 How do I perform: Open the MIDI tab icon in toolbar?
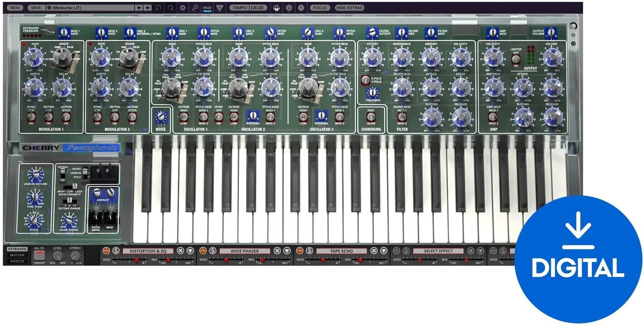pyautogui.click(x=207, y=8)
